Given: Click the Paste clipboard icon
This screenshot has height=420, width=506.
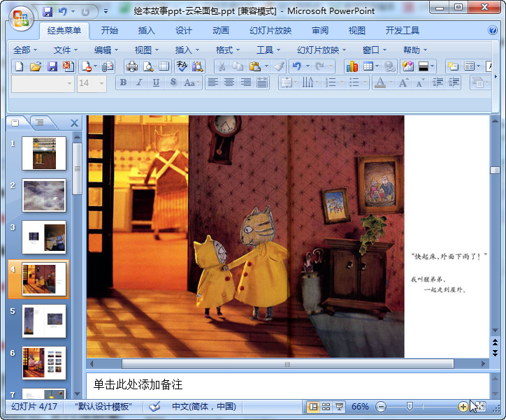Looking at the screenshot, I should pyautogui.click(x=255, y=66).
